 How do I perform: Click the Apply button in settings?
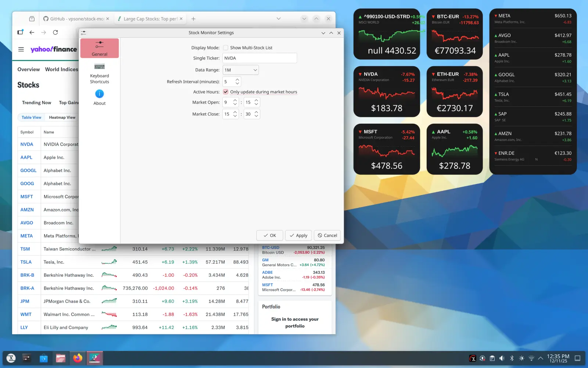(298, 235)
